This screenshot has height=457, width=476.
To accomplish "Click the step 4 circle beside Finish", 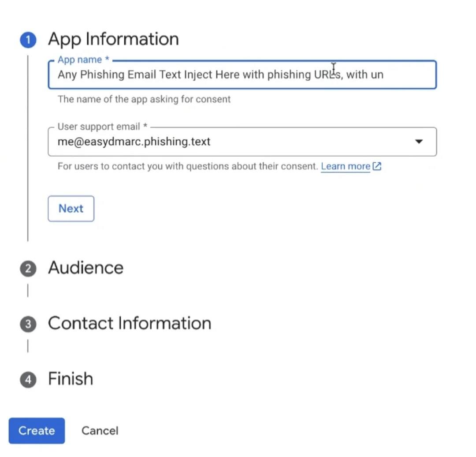I will 28,379.
